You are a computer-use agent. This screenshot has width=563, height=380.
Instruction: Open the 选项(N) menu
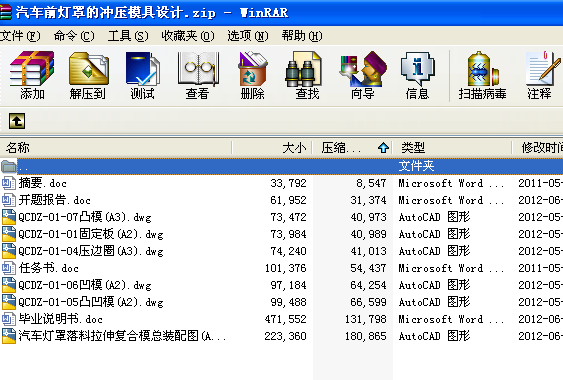(x=248, y=36)
